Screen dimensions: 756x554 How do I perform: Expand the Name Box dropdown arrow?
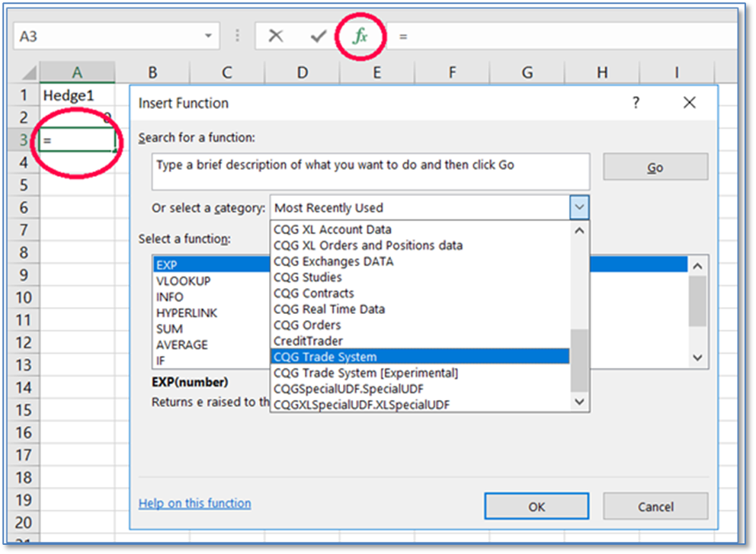point(208,36)
